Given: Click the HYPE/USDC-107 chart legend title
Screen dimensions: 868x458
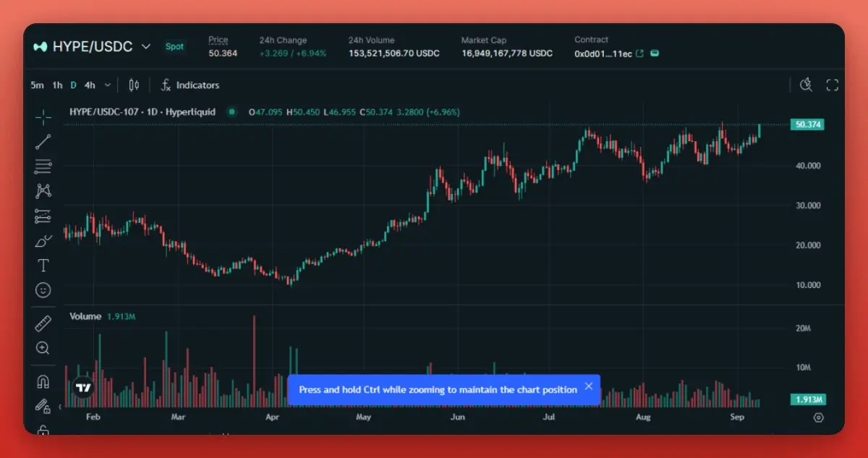Looking at the screenshot, I should [x=142, y=112].
